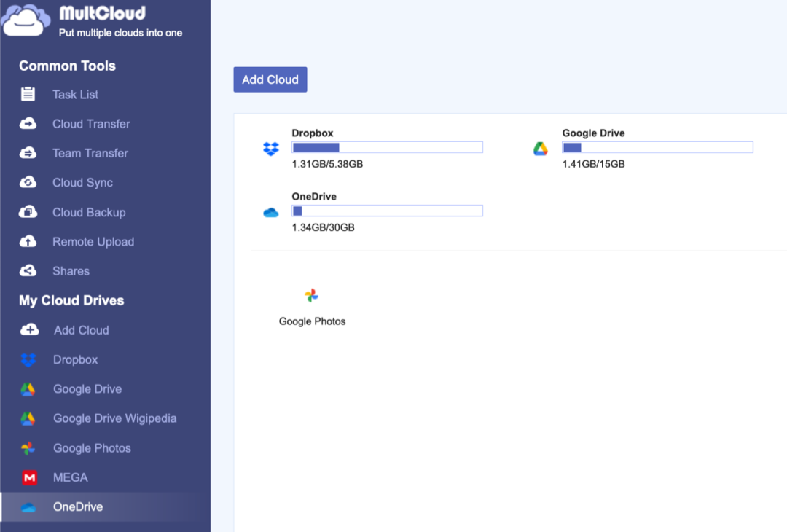Open the Cloud Backup tool
Image resolution: width=787 pixels, height=532 pixels.
28,212
